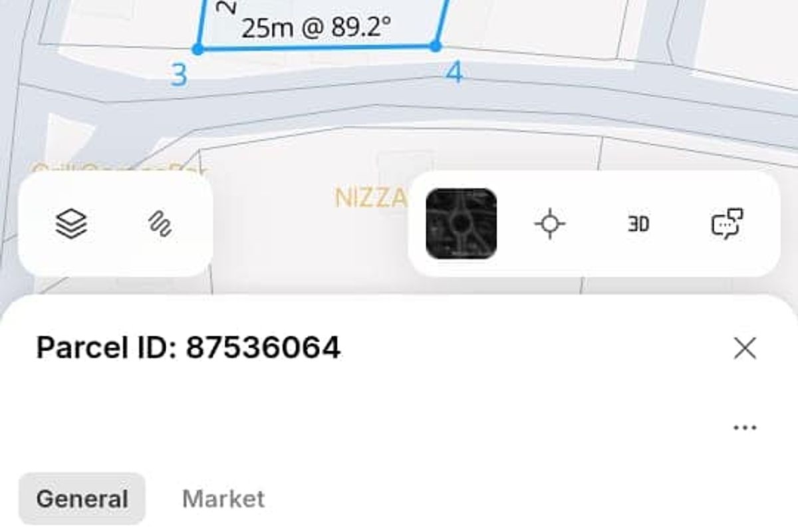Screen dimensions: 798x532
Task: Open the map layers stack icon
Action: (71, 224)
